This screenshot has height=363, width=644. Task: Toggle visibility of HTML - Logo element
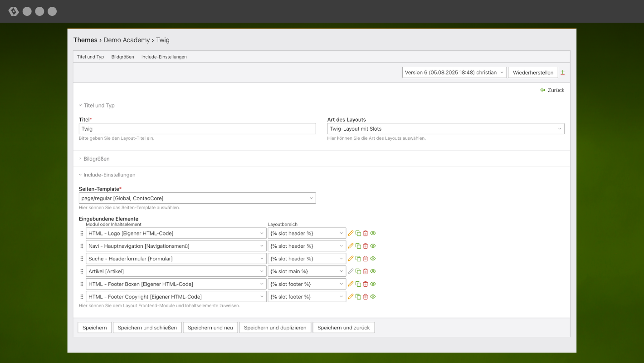tap(373, 233)
